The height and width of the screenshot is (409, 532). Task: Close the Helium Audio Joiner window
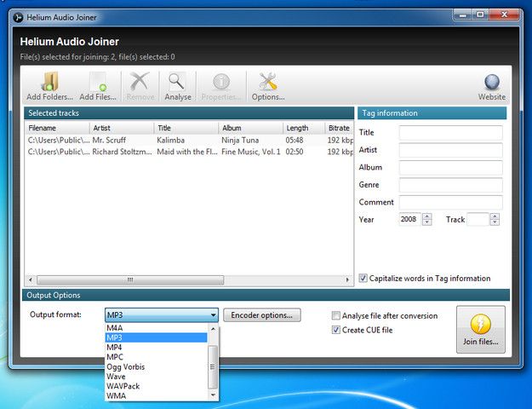pyautogui.click(x=504, y=15)
